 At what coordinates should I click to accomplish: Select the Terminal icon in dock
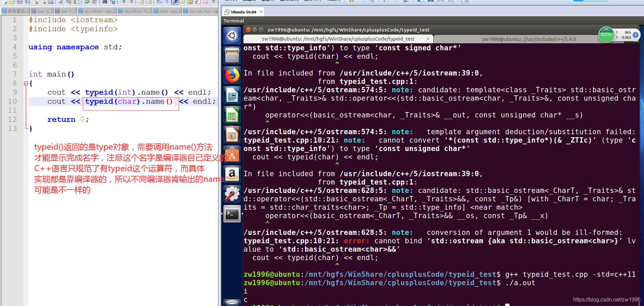coord(232,214)
